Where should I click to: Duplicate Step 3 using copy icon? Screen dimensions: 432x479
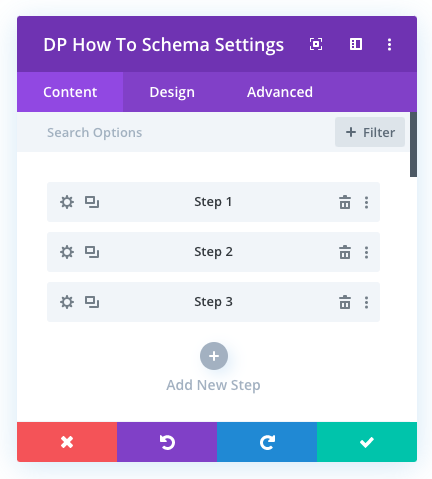92,302
